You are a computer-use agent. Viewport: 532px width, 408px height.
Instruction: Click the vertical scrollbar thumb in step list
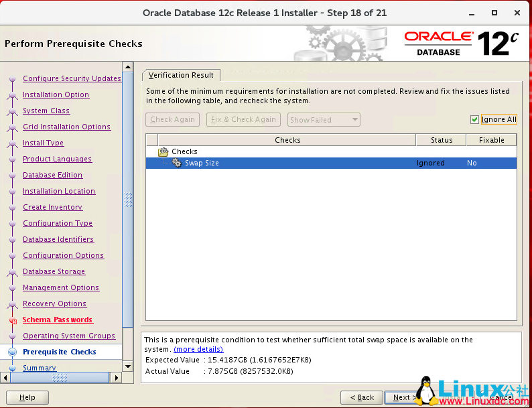(127, 200)
